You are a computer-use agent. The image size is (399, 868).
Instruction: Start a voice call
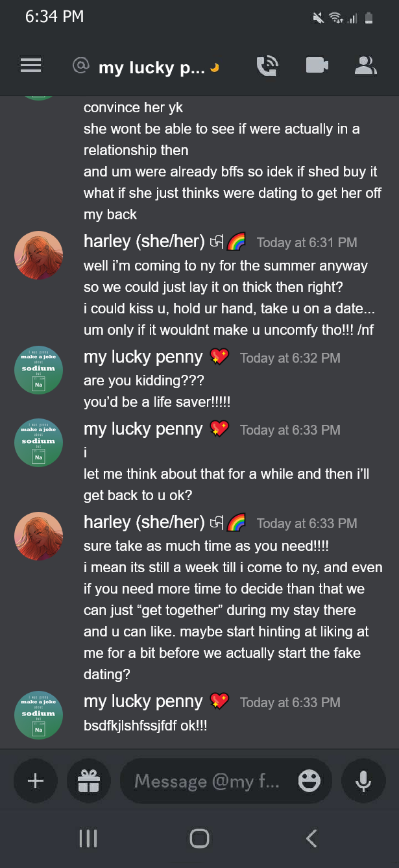[x=267, y=66]
